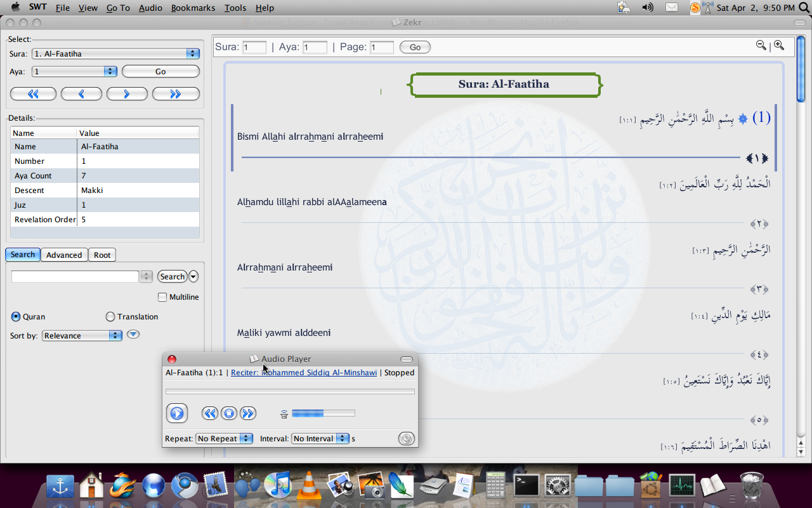Open System Preferences gear in dock
This screenshot has width=812, height=508.
[x=558, y=486]
